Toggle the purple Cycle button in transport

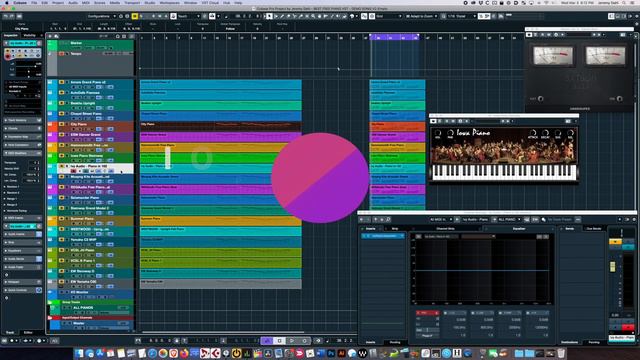(x=267, y=340)
